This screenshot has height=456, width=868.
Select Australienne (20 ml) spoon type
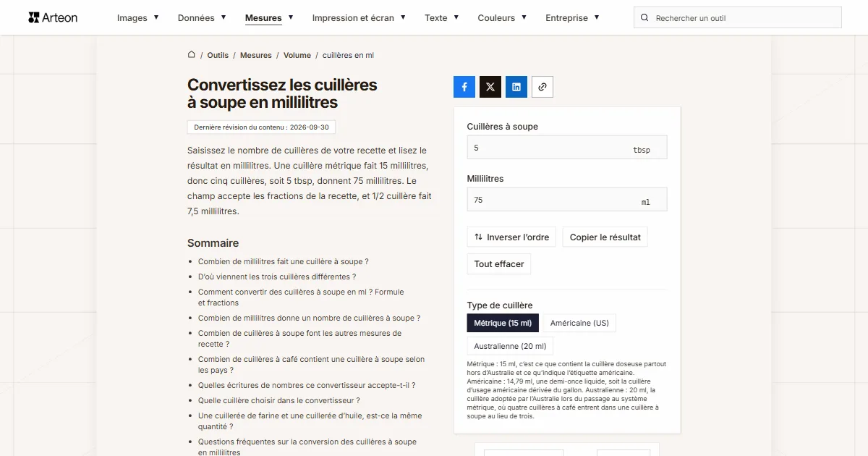510,346
